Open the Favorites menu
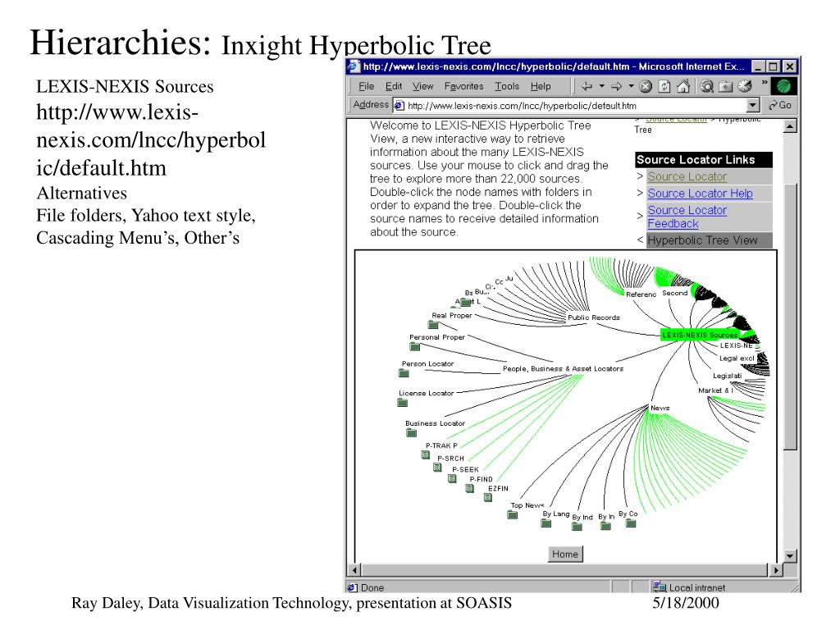The width and height of the screenshot is (840, 630). [x=464, y=86]
